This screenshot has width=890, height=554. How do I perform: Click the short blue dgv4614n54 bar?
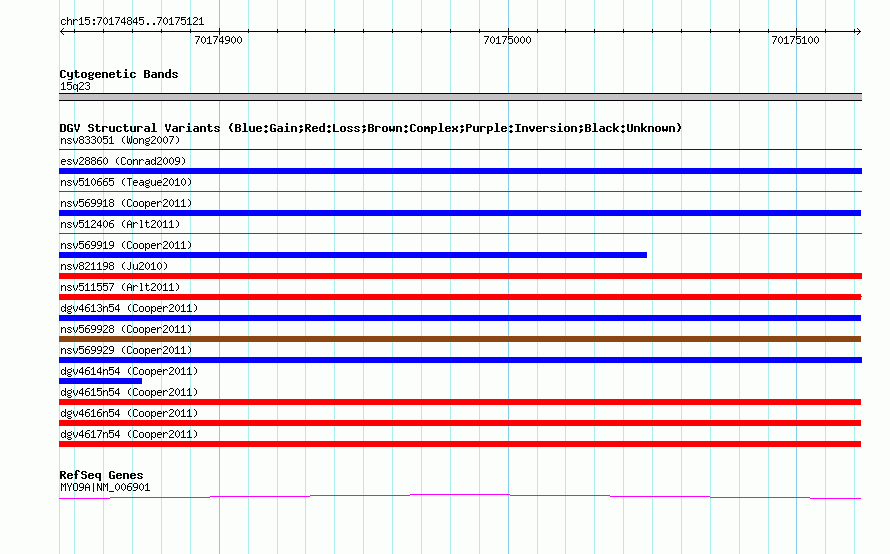(x=100, y=381)
